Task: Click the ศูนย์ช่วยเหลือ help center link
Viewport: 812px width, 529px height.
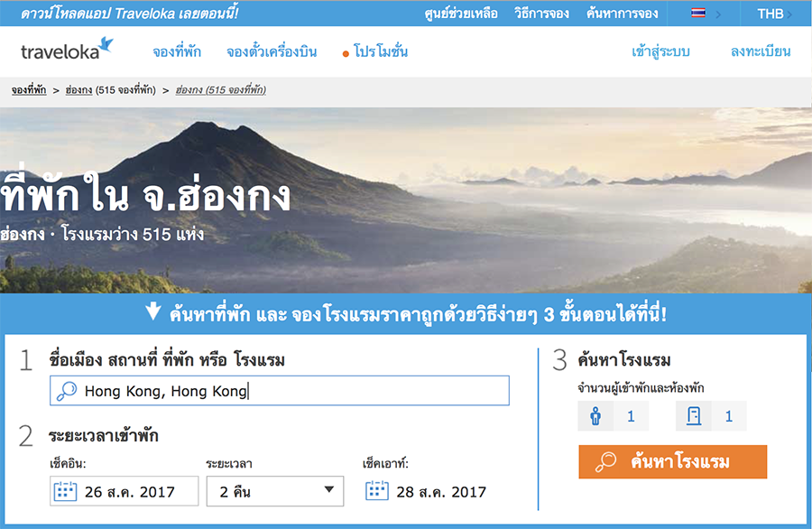Action: (461, 14)
